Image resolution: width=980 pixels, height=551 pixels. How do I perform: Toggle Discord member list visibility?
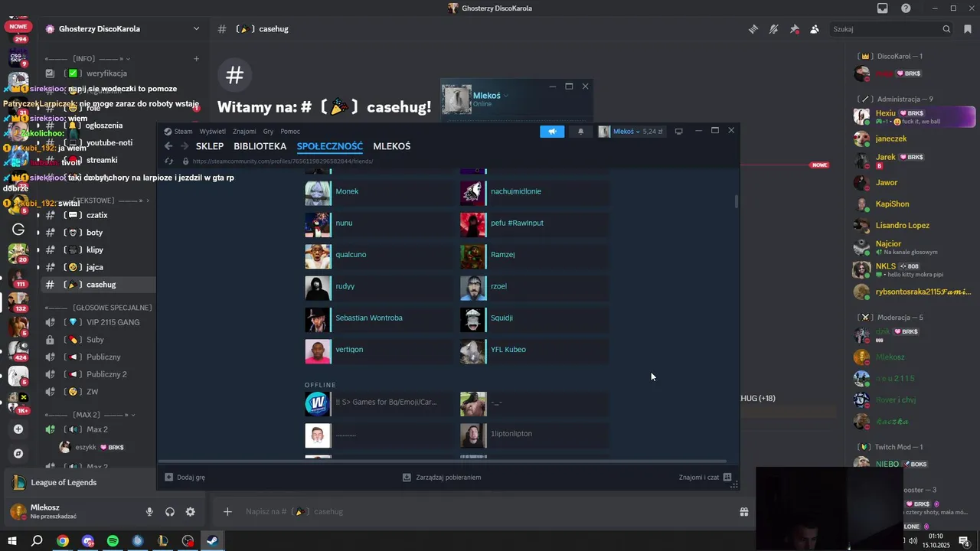tap(815, 29)
